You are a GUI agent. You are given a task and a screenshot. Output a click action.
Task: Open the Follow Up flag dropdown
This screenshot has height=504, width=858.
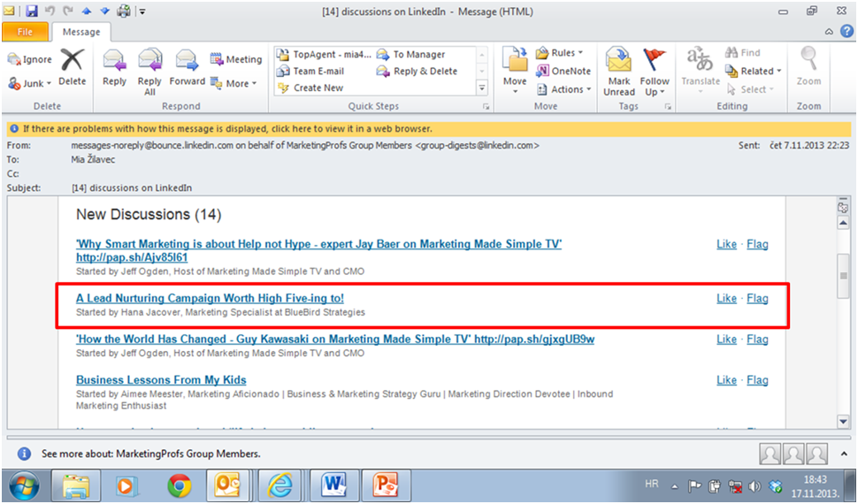(655, 71)
